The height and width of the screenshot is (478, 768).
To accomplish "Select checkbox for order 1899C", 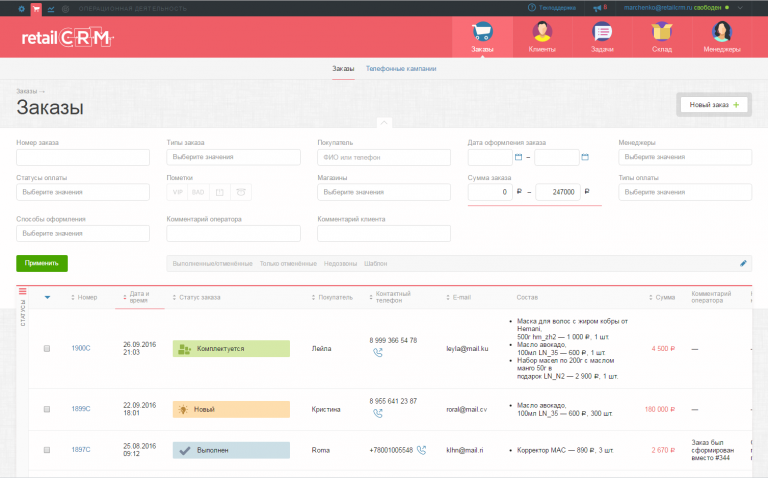I will 47,409.
